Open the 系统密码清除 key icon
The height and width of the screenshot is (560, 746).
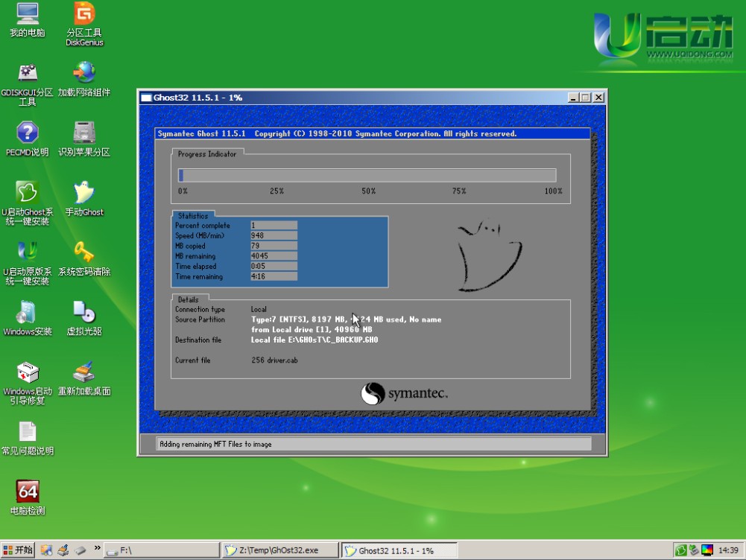pyautogui.click(x=84, y=259)
